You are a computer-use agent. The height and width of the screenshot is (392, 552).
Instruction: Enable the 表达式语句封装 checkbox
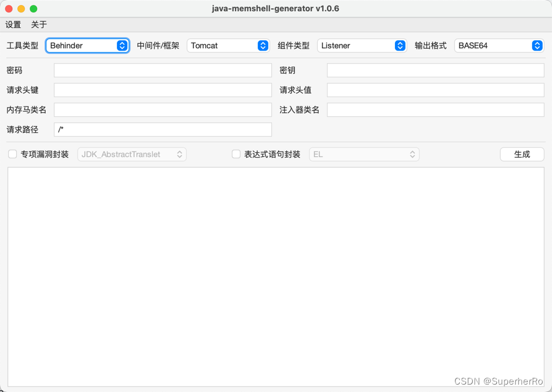point(236,154)
